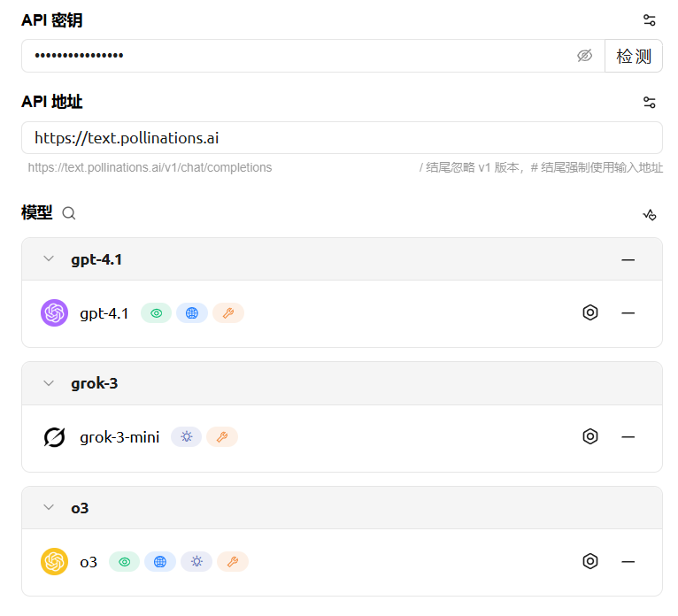Click the web search globe badge on gpt-4.1

191,312
